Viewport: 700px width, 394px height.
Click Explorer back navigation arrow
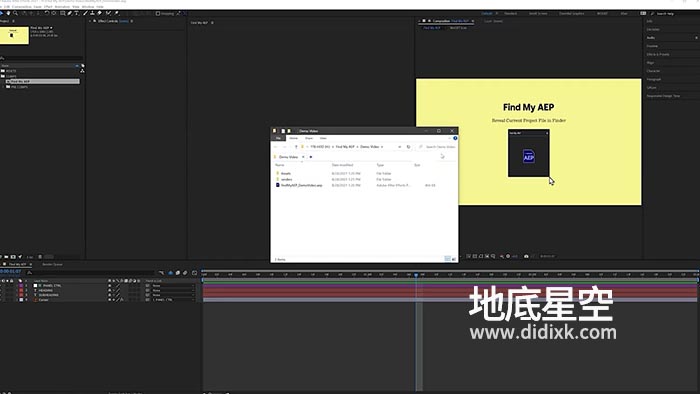(276, 147)
